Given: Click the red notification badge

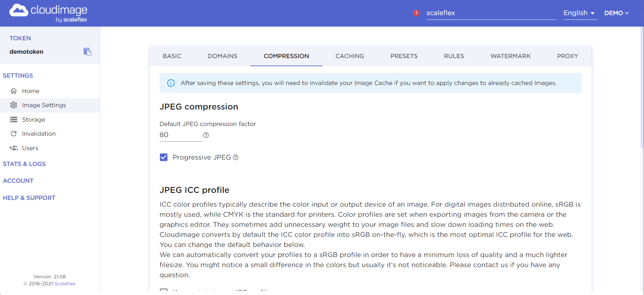Looking at the screenshot, I should point(416,13).
